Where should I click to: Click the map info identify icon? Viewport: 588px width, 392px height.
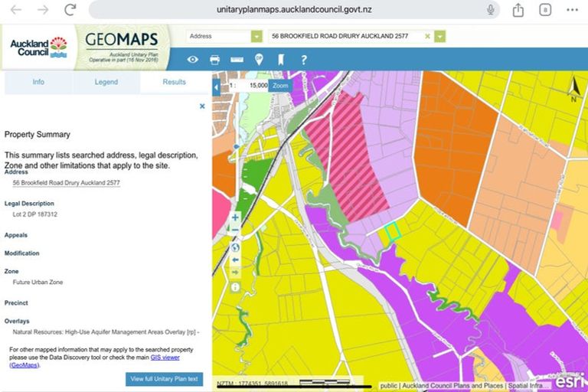(235, 287)
